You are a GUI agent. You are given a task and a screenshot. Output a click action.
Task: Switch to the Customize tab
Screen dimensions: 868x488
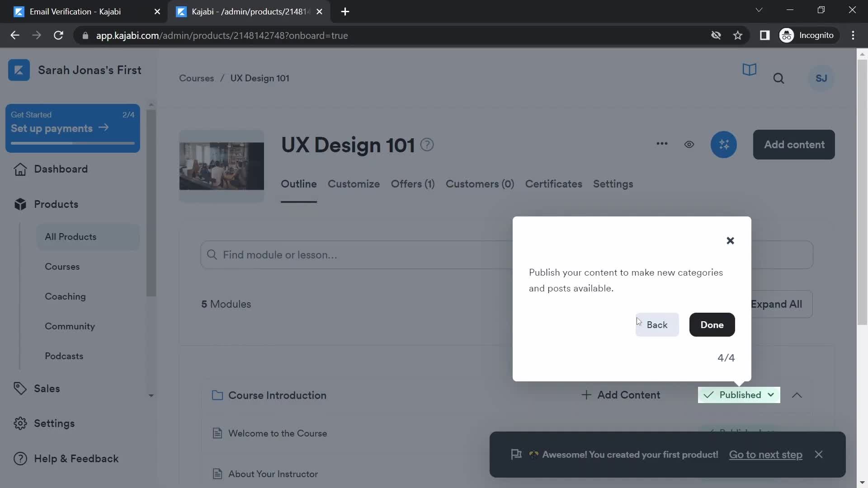(x=354, y=184)
